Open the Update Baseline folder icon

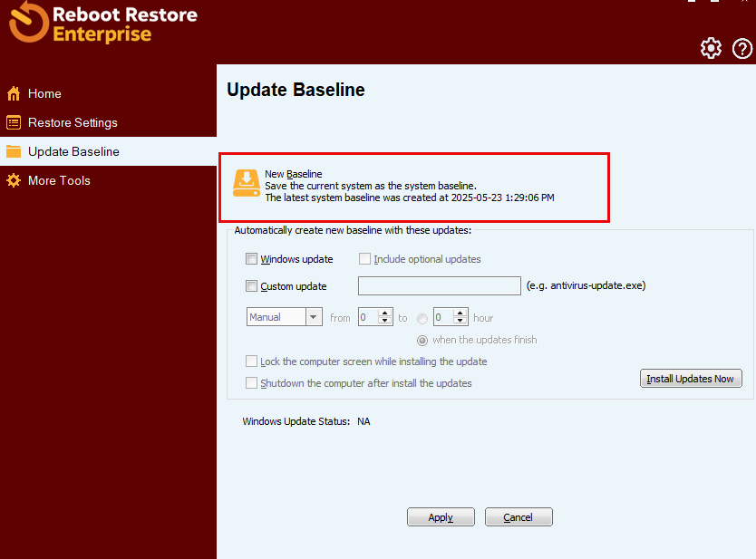(14, 151)
